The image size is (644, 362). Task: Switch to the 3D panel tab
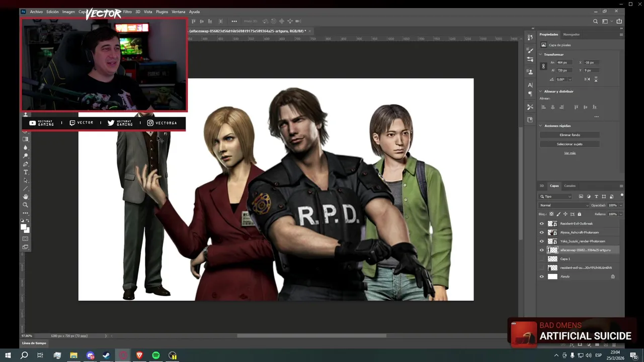[542, 186]
